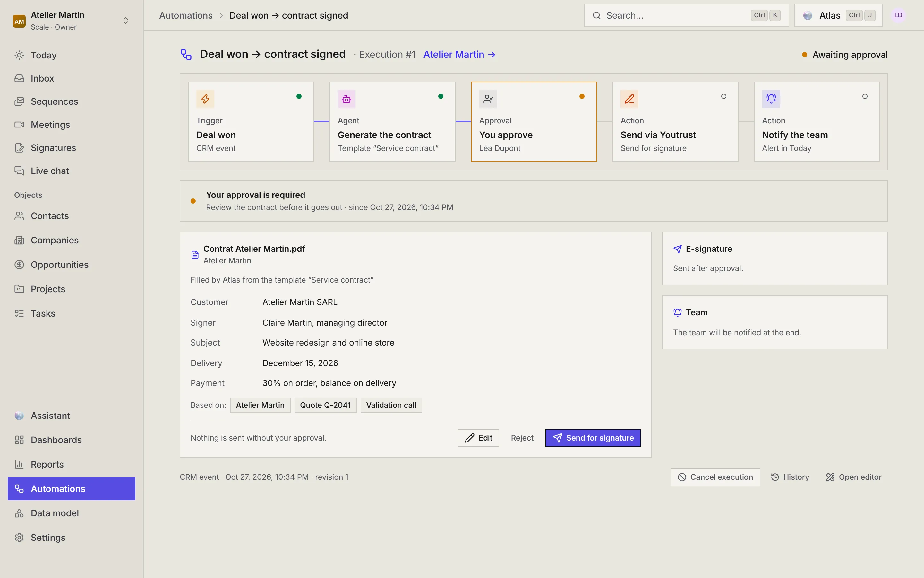Image resolution: width=924 pixels, height=578 pixels.
Task: Open the workspace switcher chevron
Action: pyautogui.click(x=126, y=21)
